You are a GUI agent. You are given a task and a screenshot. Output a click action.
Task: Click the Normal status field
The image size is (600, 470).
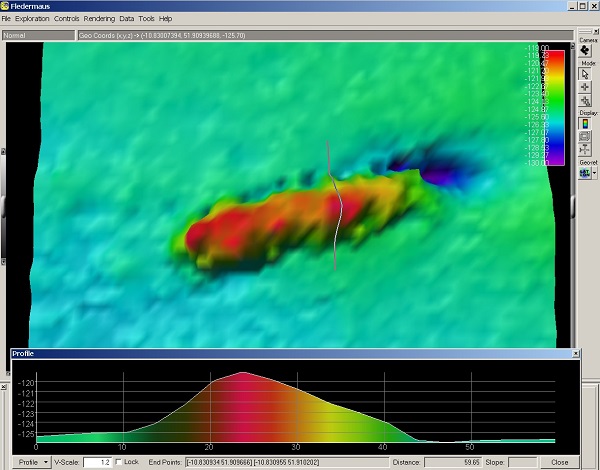coord(38,35)
